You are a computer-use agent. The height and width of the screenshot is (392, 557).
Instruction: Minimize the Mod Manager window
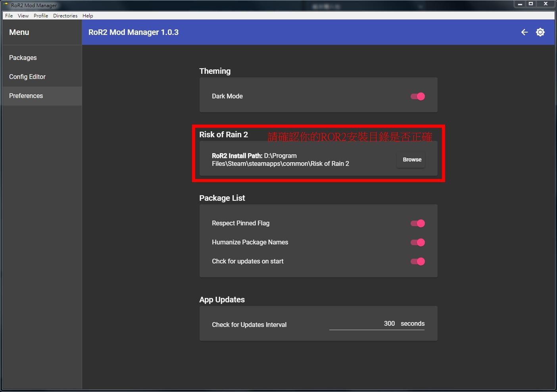520,4
